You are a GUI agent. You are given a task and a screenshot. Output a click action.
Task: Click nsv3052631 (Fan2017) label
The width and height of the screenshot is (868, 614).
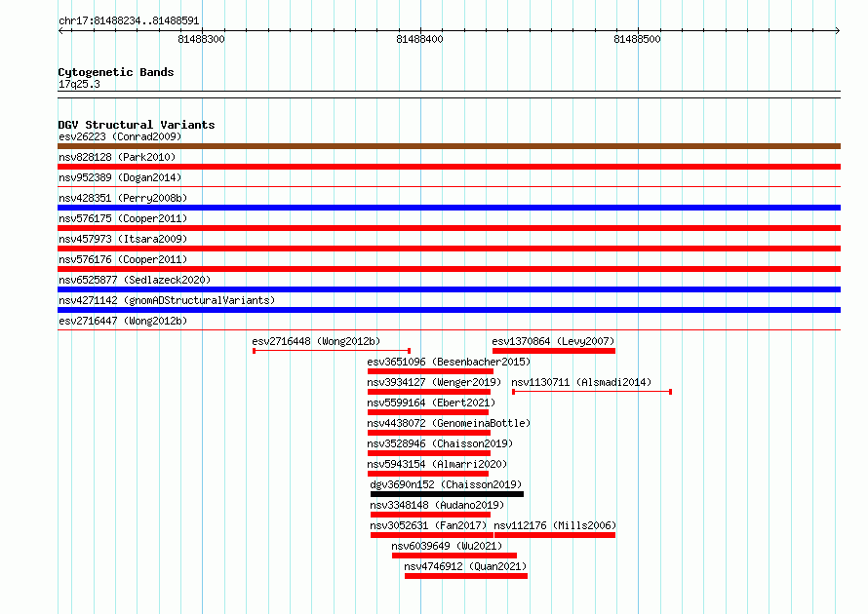pos(428,525)
